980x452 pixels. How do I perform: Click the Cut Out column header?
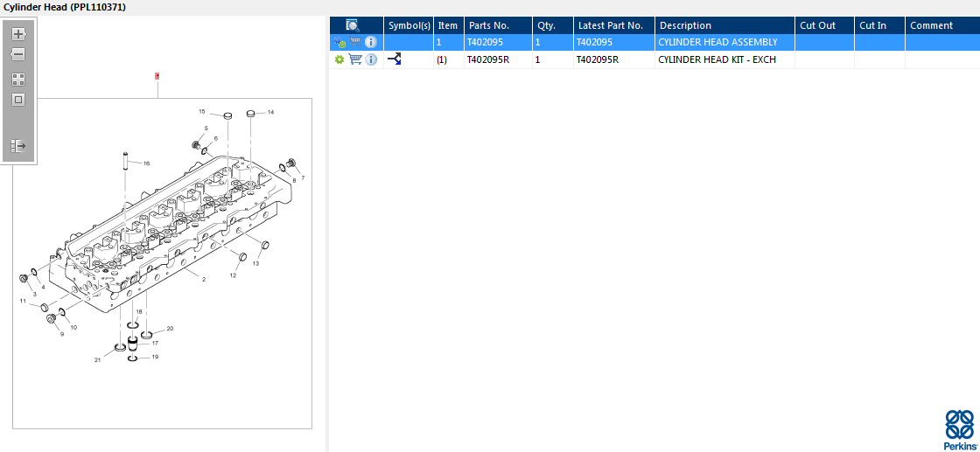(824, 25)
